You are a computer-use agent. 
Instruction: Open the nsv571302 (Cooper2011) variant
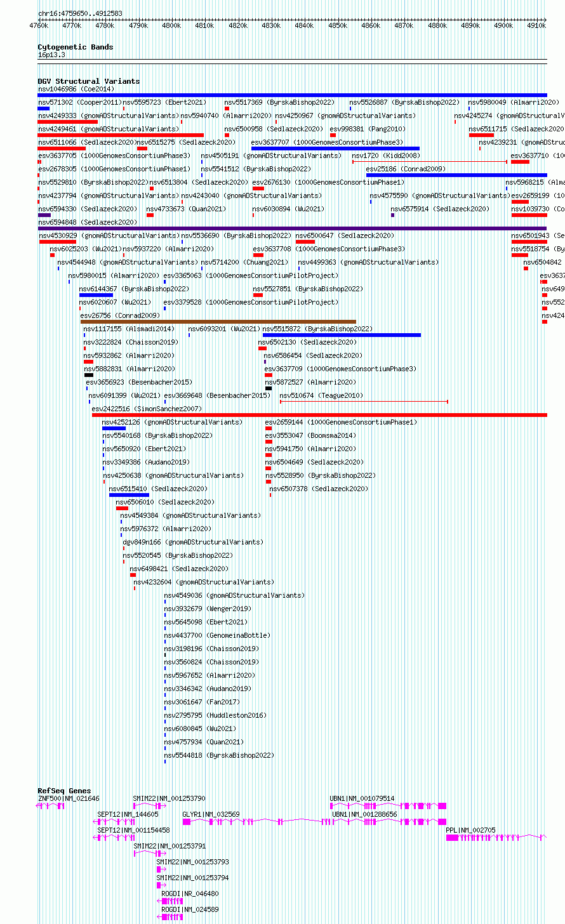tap(79, 103)
